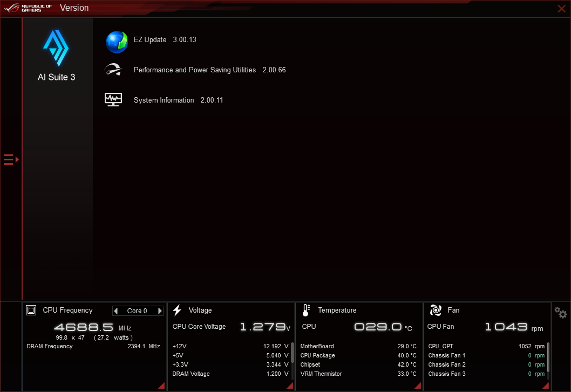Image resolution: width=571 pixels, height=392 pixels.
Task: Click the +12V voltage row
Action: [x=230, y=347]
